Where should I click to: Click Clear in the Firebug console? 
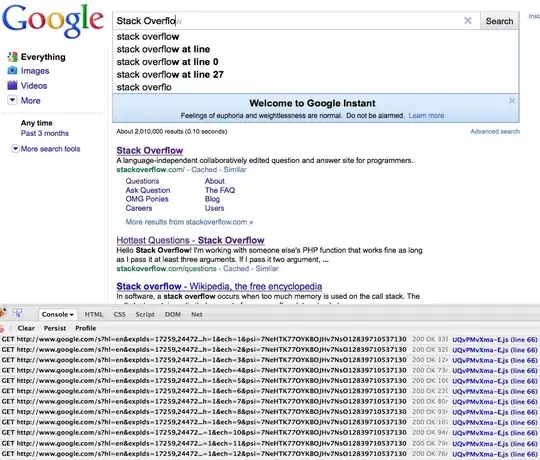26,328
